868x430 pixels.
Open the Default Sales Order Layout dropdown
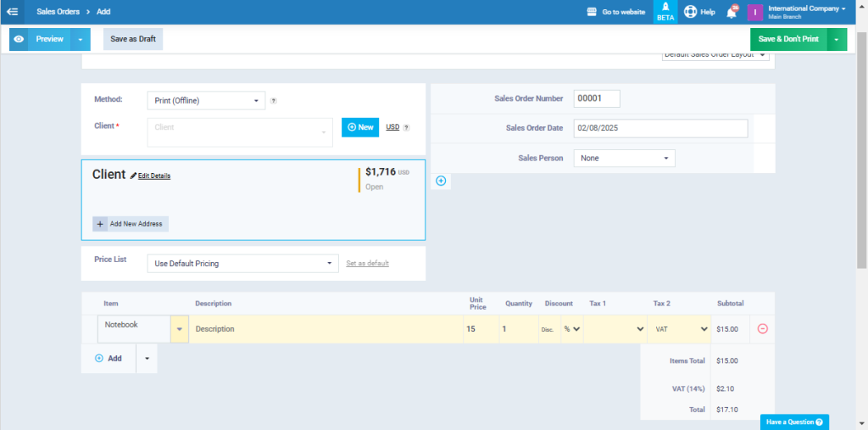click(715, 55)
